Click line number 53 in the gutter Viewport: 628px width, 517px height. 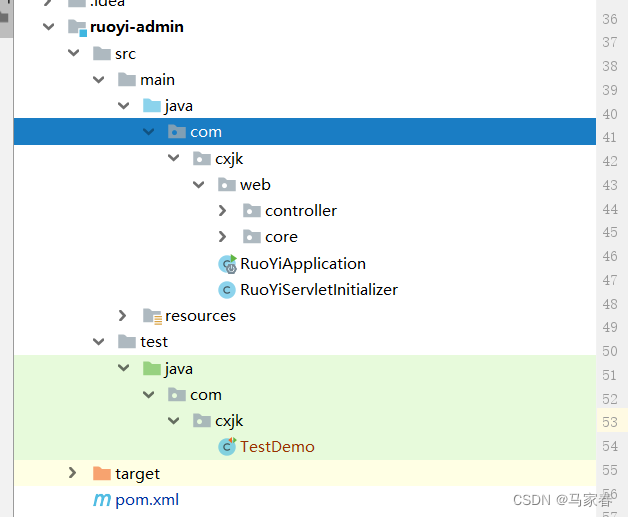pyautogui.click(x=610, y=422)
